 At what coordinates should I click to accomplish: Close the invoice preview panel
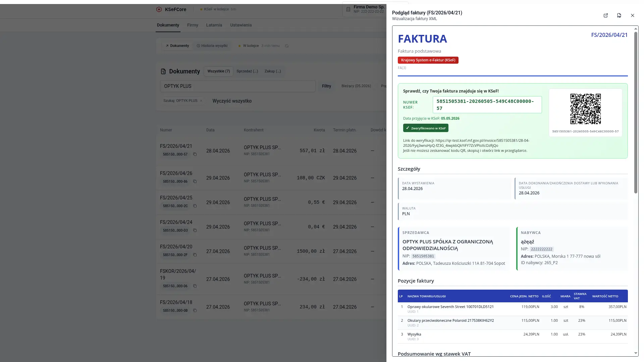click(633, 15)
